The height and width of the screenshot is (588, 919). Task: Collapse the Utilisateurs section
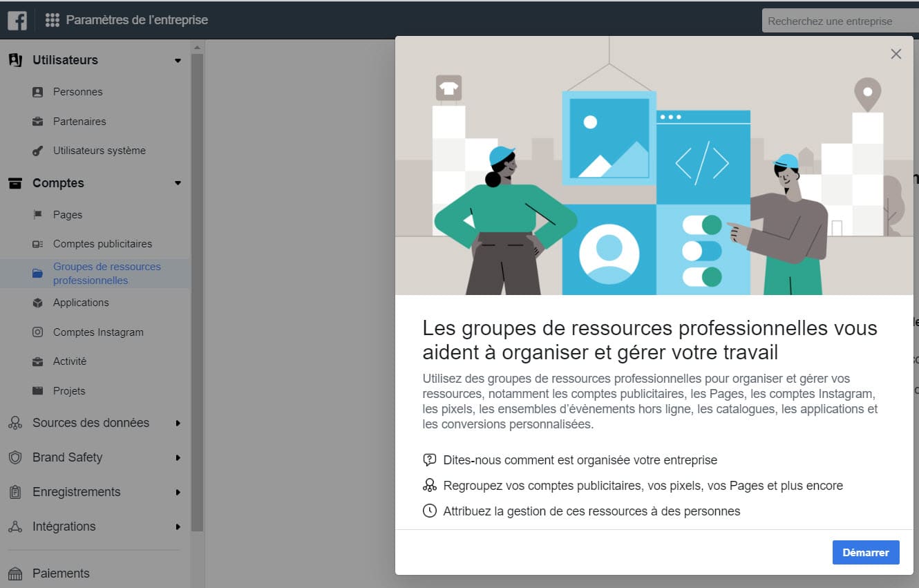coord(178,60)
